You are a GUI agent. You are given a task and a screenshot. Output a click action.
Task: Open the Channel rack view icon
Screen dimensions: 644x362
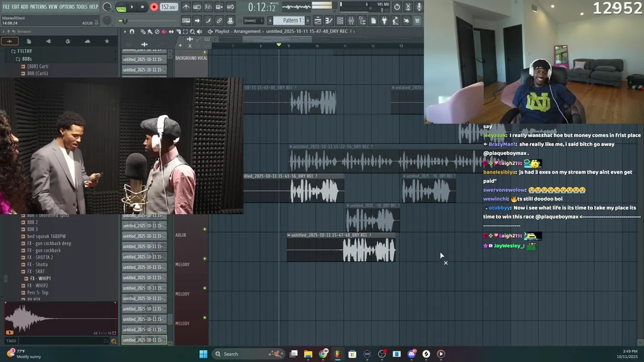pyautogui.click(x=340, y=21)
